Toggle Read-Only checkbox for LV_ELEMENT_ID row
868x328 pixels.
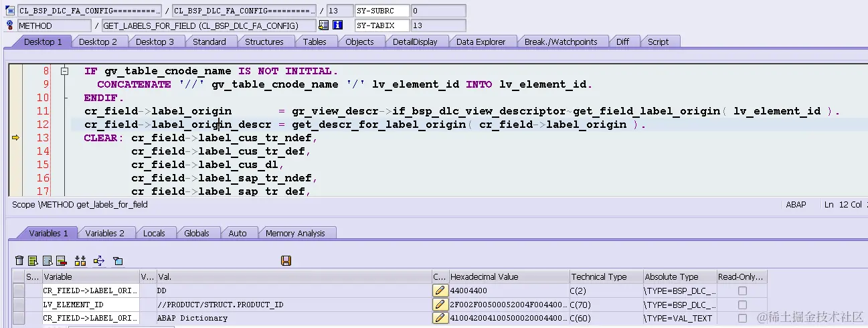click(742, 304)
